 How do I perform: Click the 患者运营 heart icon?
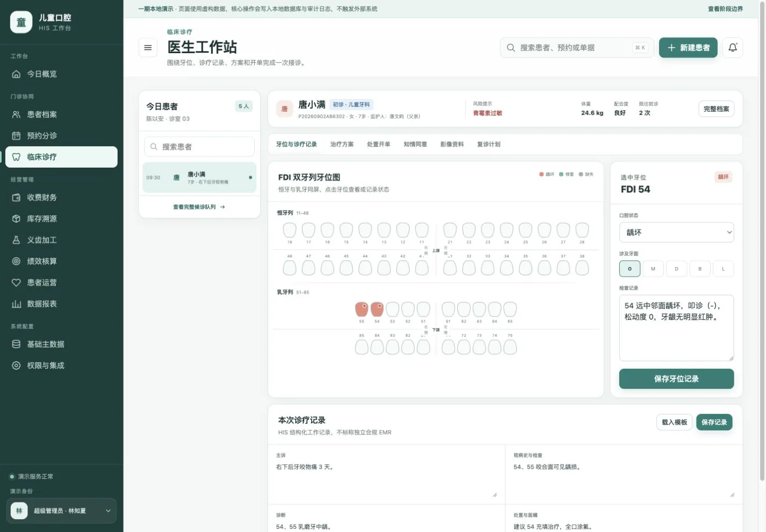(x=16, y=283)
